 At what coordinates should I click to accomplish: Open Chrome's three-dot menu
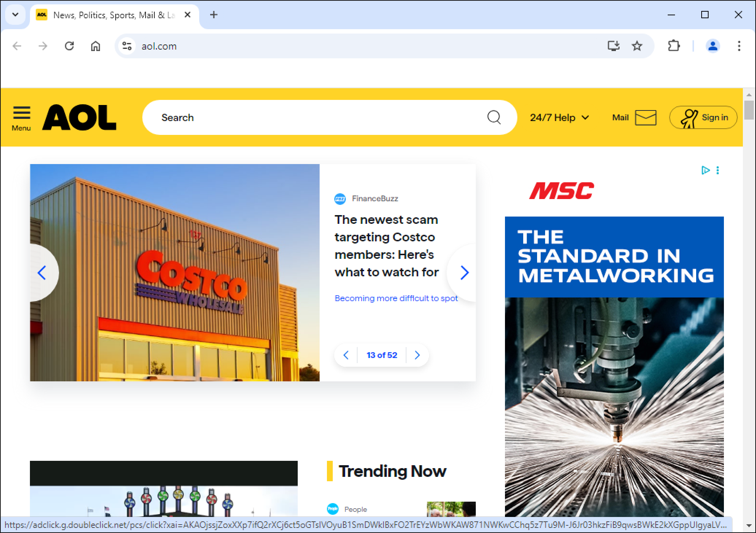[x=739, y=46]
